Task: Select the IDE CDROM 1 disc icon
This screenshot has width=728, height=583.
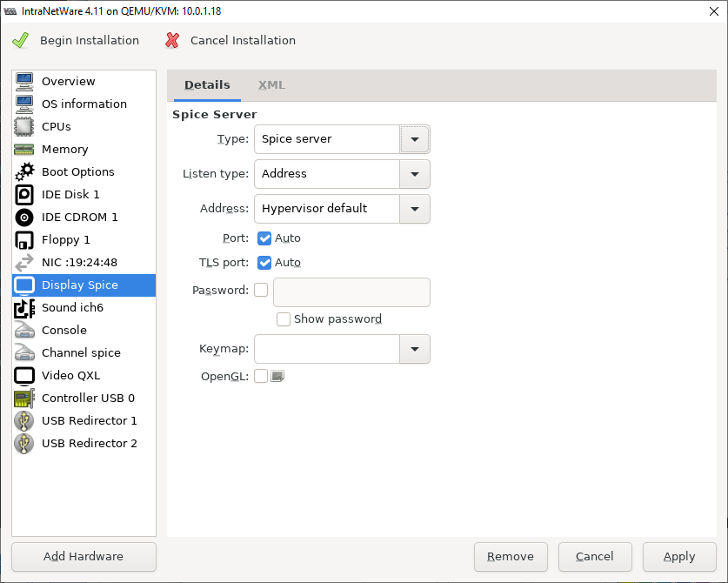Action: [x=24, y=217]
